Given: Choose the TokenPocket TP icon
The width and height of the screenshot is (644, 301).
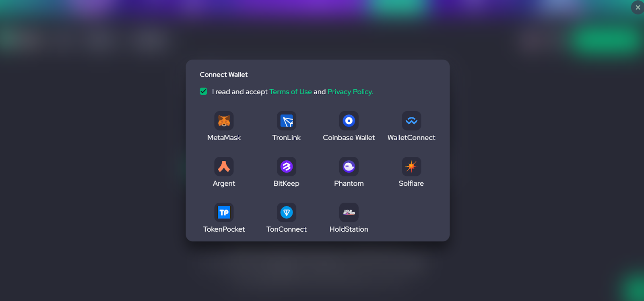Looking at the screenshot, I should [224, 212].
